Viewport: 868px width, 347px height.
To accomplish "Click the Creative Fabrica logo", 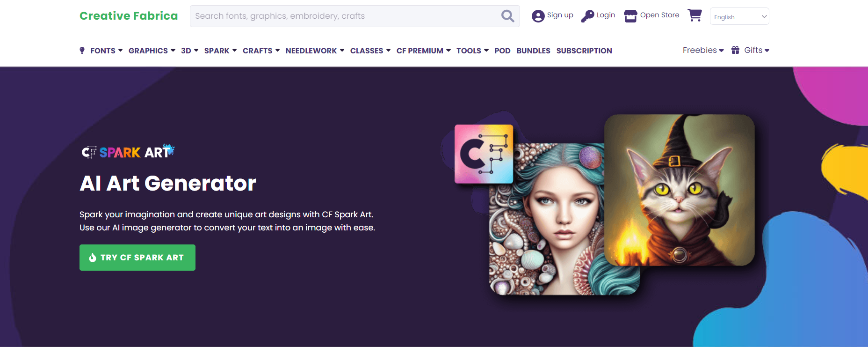I will tap(129, 16).
